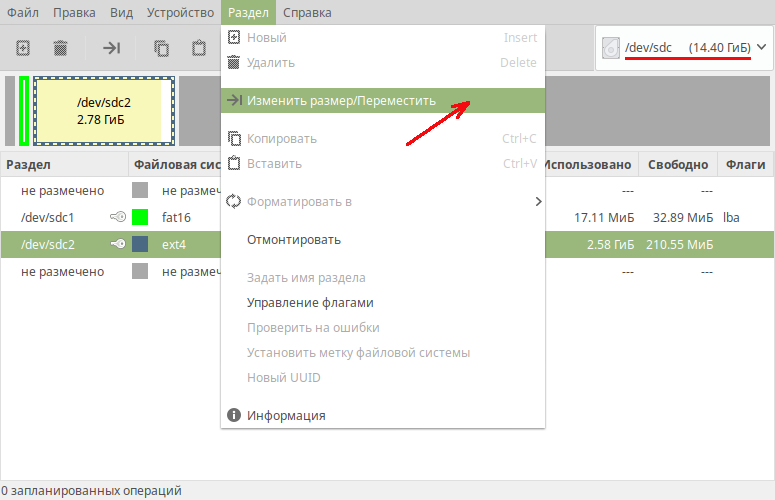Click the key icon in /dev/sdc1 row
This screenshot has width=775, height=500.
click(118, 216)
